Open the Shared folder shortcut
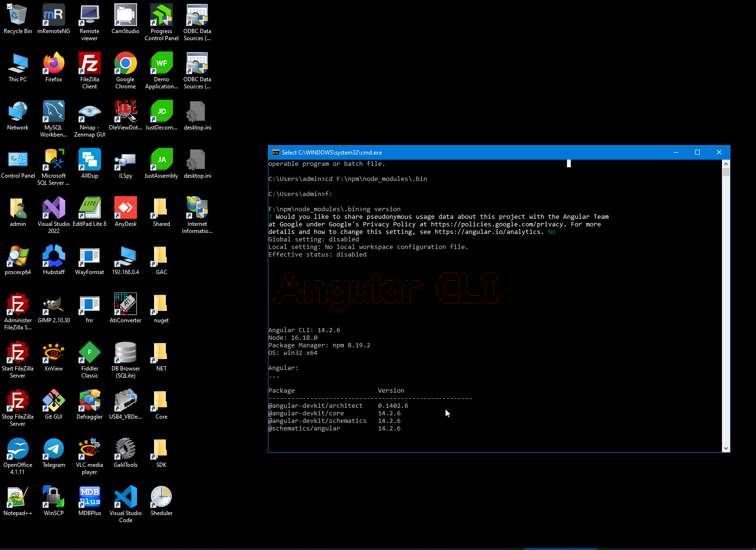 [162, 212]
